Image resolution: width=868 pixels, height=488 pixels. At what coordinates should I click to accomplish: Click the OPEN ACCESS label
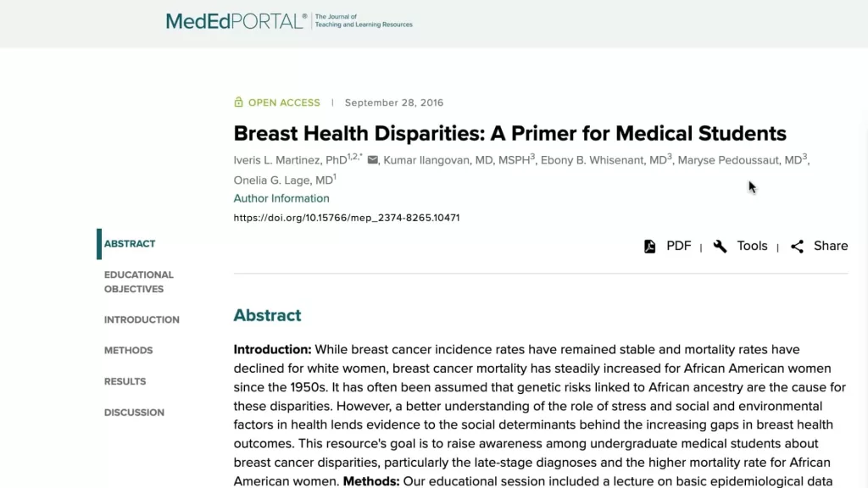[284, 103]
